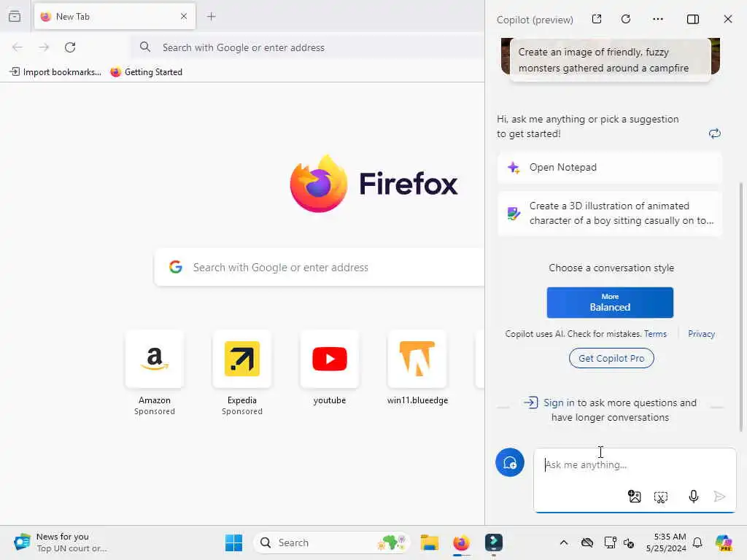
Task: Open the Terms link
Action: (x=655, y=334)
